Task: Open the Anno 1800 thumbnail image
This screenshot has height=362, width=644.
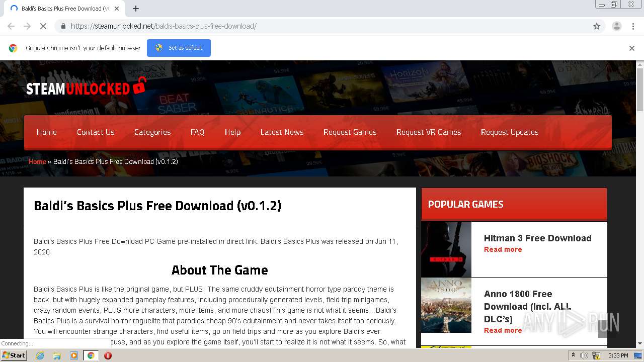Action: 446,305
